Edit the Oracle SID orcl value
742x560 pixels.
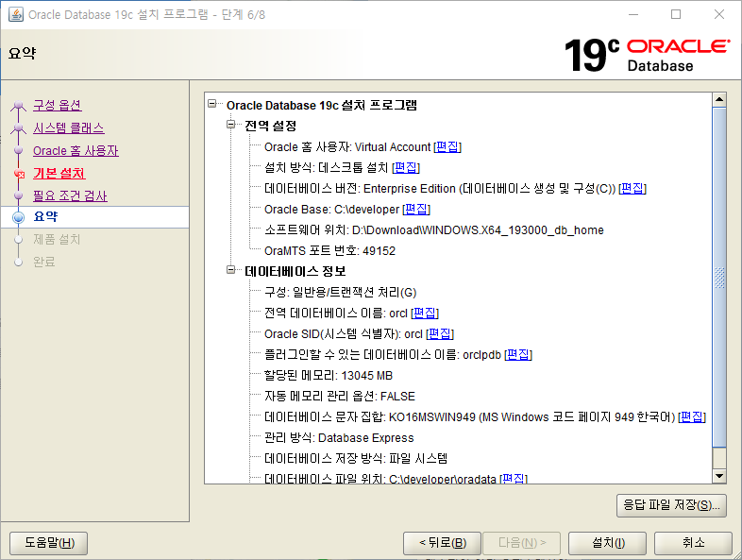[x=440, y=333]
